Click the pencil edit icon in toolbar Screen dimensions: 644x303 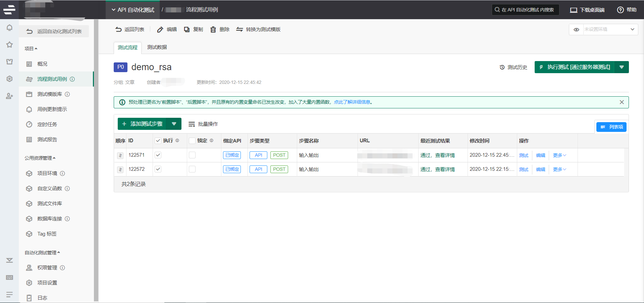[160, 30]
